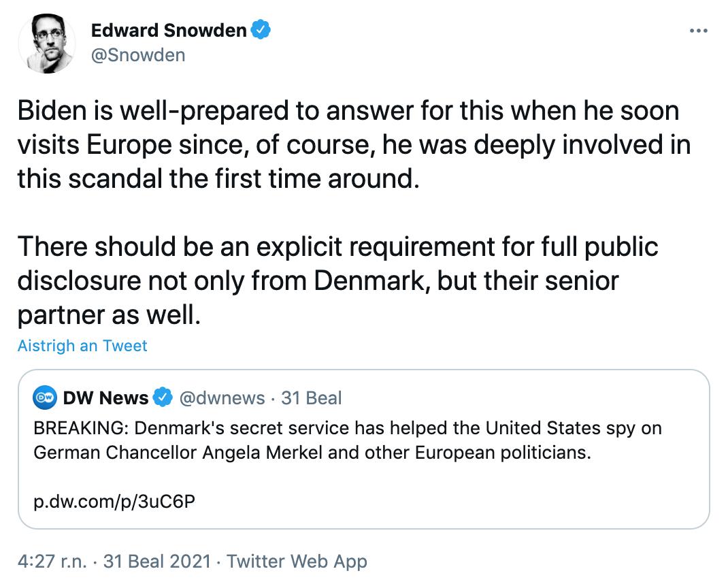Click Edward Snowden's profile avatar
Image resolution: width=728 pixels, height=584 pixels.
click(46, 42)
